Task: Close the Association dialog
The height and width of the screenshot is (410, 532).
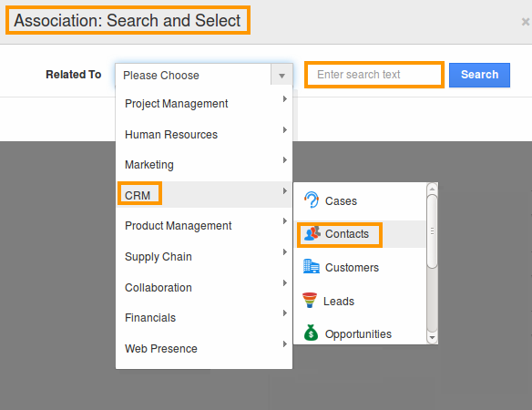Action: pos(526,22)
